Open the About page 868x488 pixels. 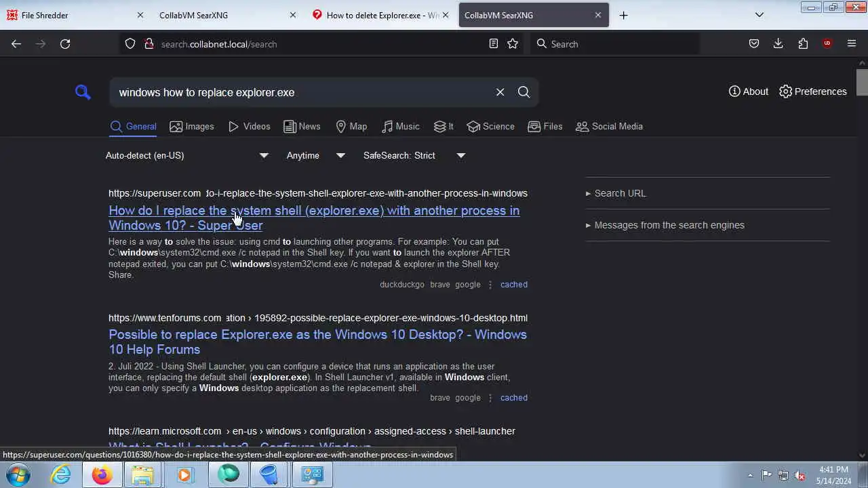coord(749,91)
